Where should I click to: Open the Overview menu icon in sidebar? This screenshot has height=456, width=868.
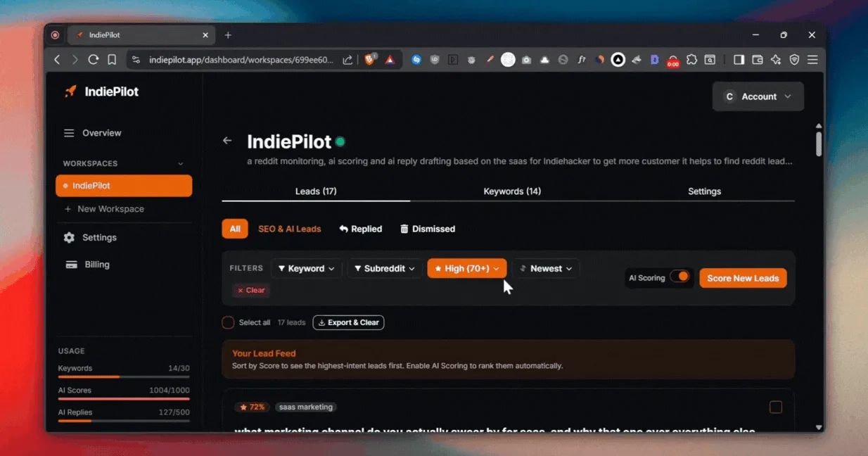(x=69, y=133)
